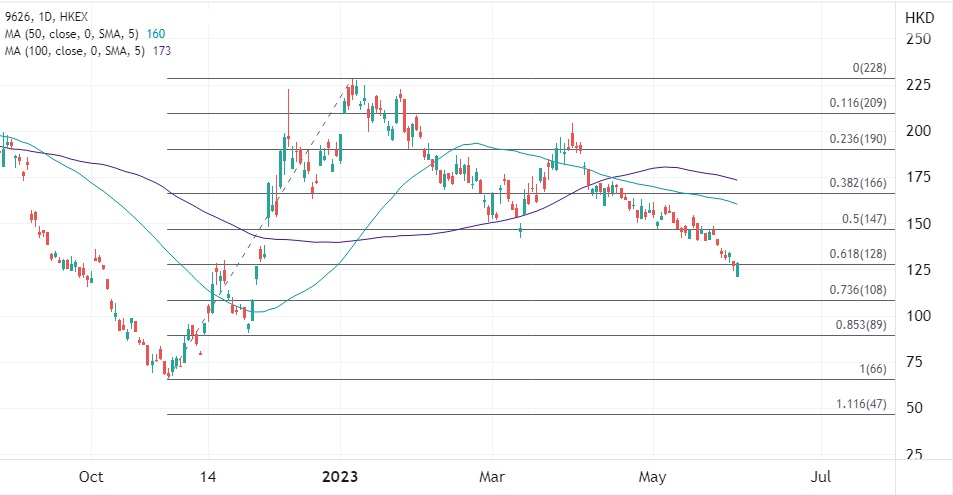Image resolution: width=953 pixels, height=495 pixels.
Task: Select the 0.5(147) Fibonacci level label
Action: pyautogui.click(x=864, y=218)
